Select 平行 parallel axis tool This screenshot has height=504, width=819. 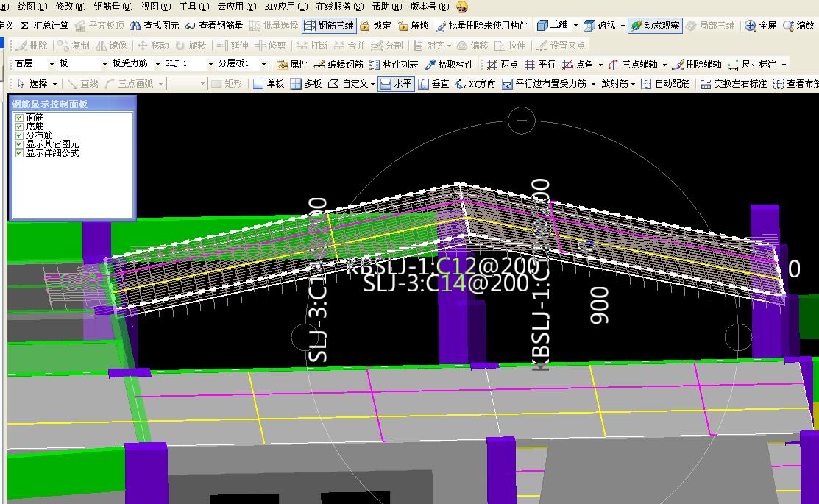pos(540,65)
